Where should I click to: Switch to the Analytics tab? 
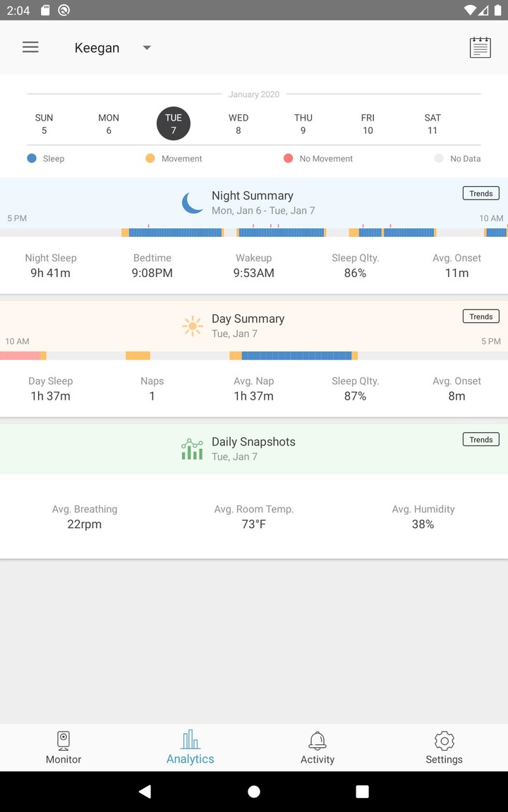pos(190,747)
